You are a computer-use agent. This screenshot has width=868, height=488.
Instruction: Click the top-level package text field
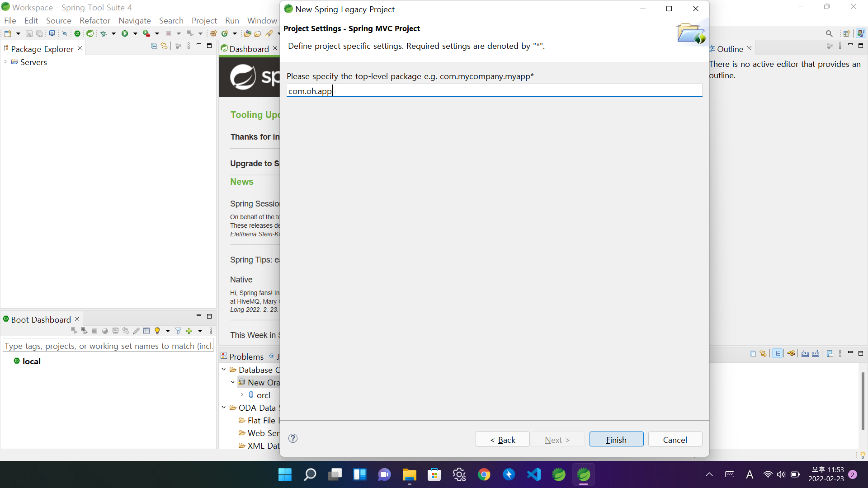pos(494,91)
